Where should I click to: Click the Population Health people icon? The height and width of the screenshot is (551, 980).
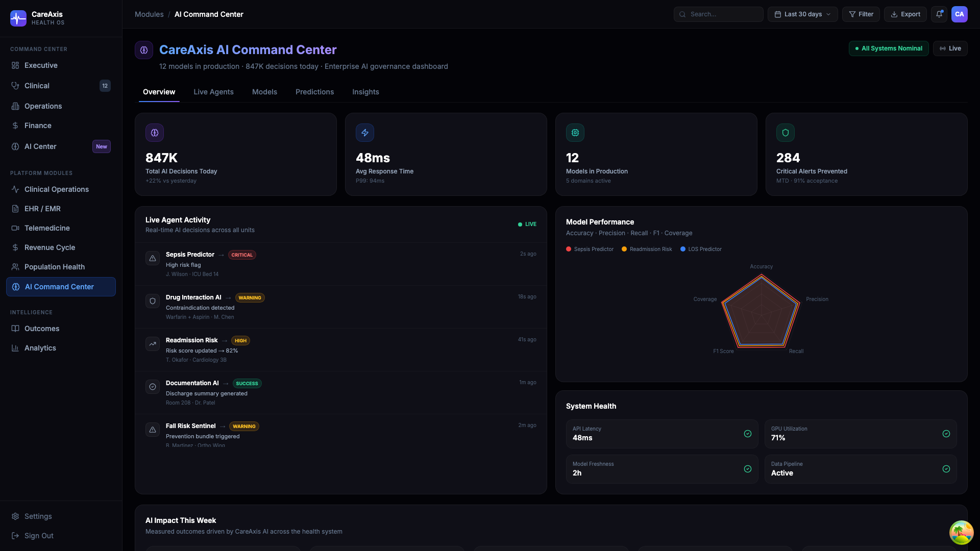pos(15,267)
